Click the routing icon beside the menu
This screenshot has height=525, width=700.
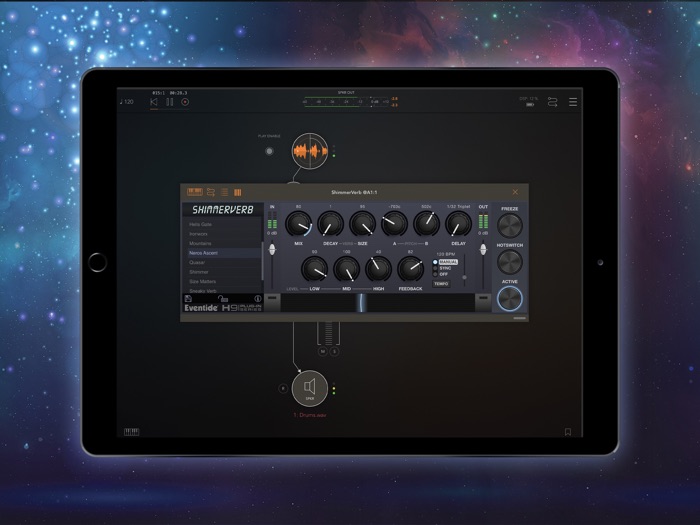pos(551,102)
